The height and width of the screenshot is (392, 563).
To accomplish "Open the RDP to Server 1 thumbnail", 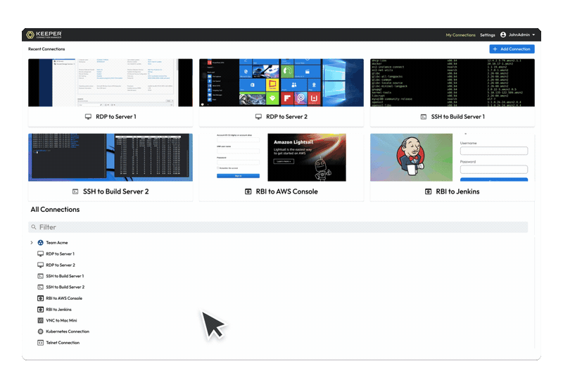I will click(x=110, y=83).
